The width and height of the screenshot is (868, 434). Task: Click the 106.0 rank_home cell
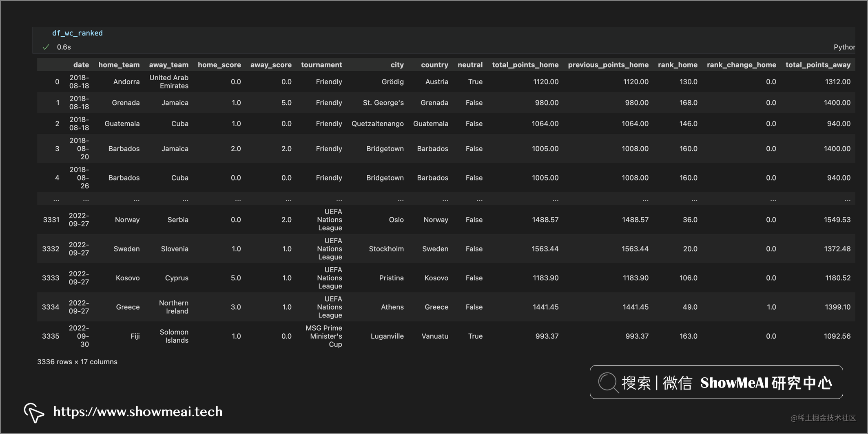click(689, 278)
